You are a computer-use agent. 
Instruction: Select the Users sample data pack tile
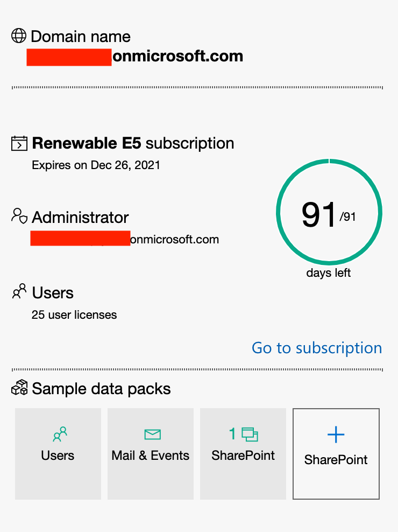tap(58, 454)
